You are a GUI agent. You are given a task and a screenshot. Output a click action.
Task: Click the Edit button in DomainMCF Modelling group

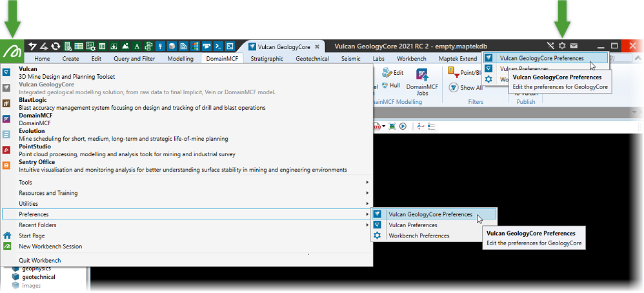click(393, 73)
